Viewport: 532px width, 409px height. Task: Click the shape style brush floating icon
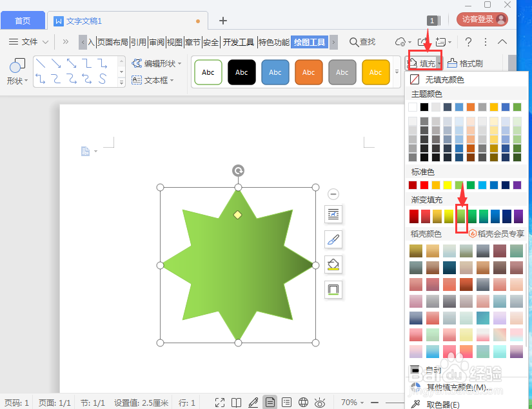click(333, 239)
